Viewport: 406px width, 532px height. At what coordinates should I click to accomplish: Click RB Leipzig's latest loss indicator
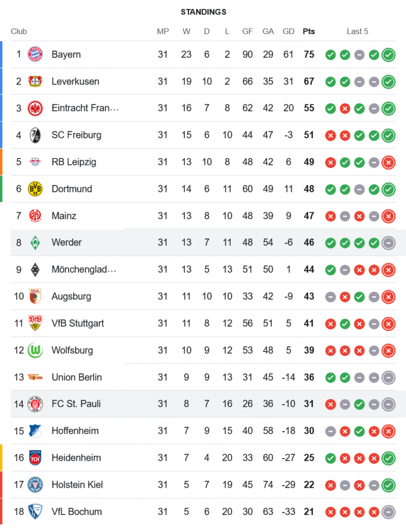(x=388, y=162)
